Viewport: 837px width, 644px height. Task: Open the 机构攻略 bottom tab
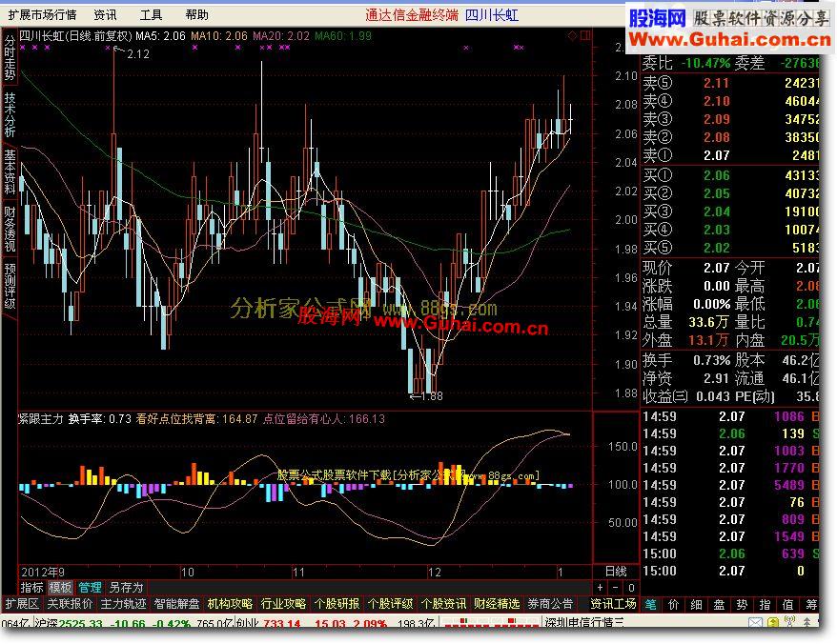[x=230, y=604]
